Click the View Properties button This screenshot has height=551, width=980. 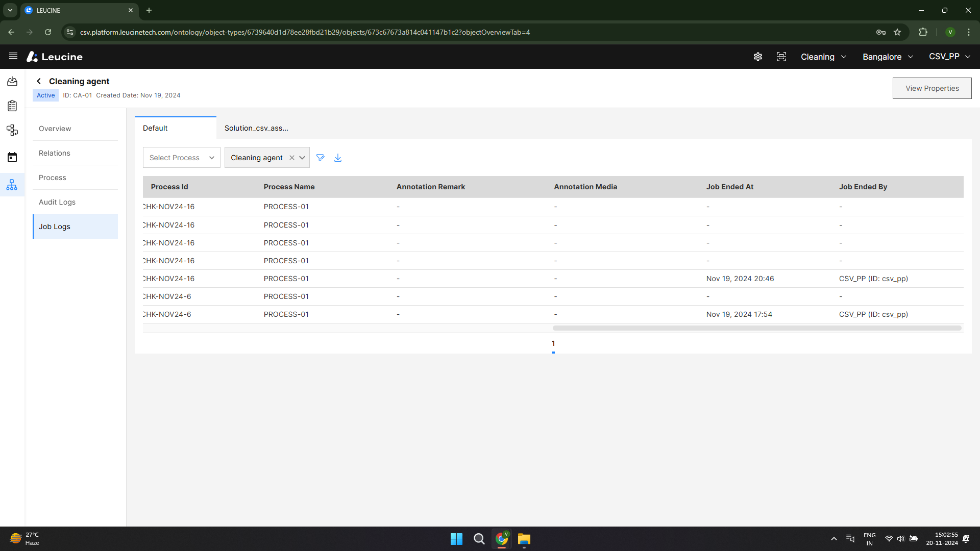point(932,88)
